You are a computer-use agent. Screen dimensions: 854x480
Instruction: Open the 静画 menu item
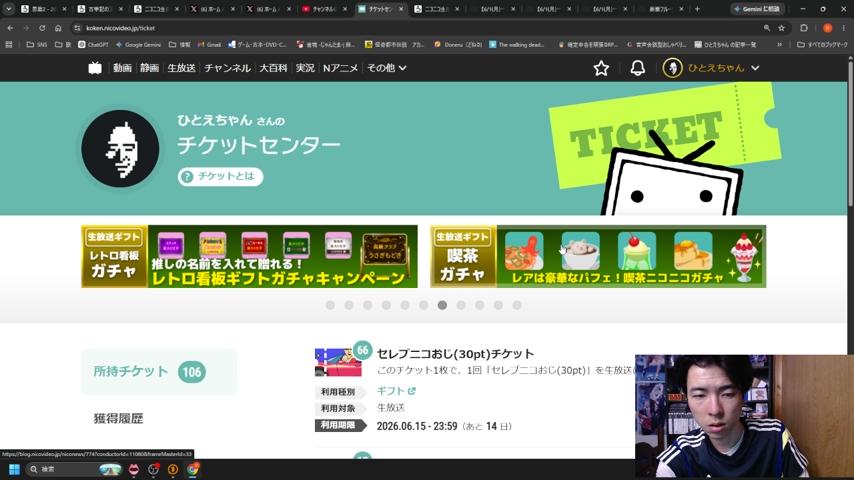pyautogui.click(x=149, y=68)
